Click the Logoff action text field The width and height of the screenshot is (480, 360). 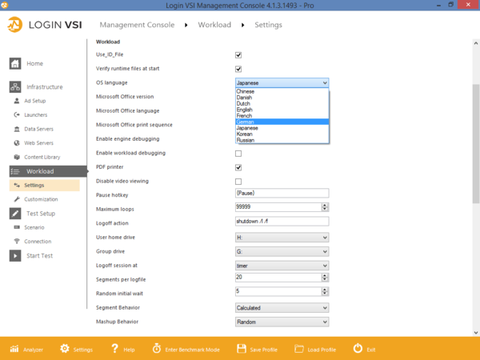click(x=282, y=221)
